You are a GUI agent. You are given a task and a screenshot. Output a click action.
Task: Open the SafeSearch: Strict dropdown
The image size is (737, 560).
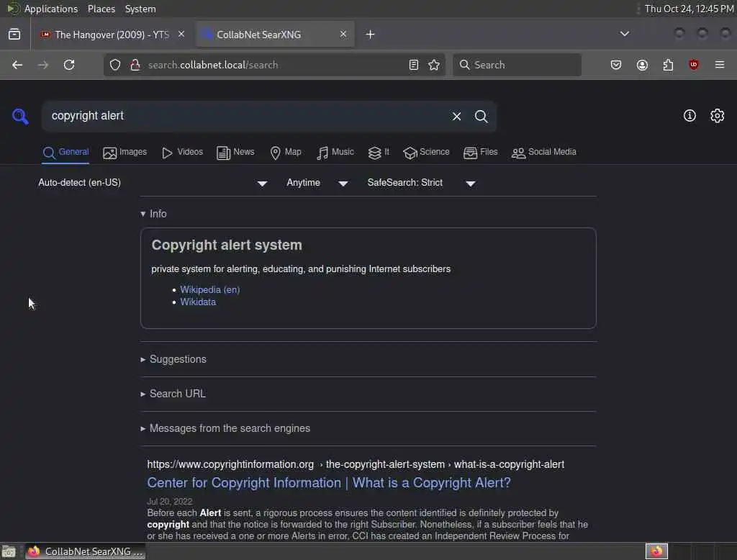(422, 183)
